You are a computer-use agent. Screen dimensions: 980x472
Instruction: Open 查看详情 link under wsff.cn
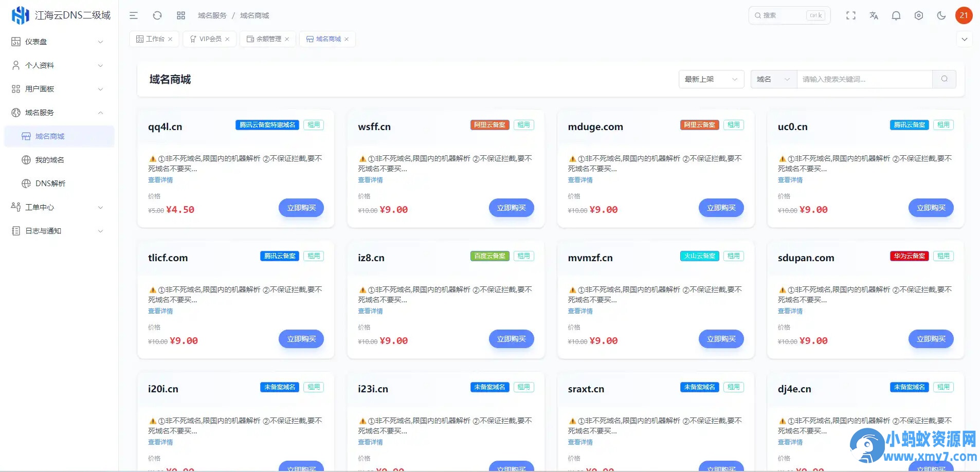(370, 180)
